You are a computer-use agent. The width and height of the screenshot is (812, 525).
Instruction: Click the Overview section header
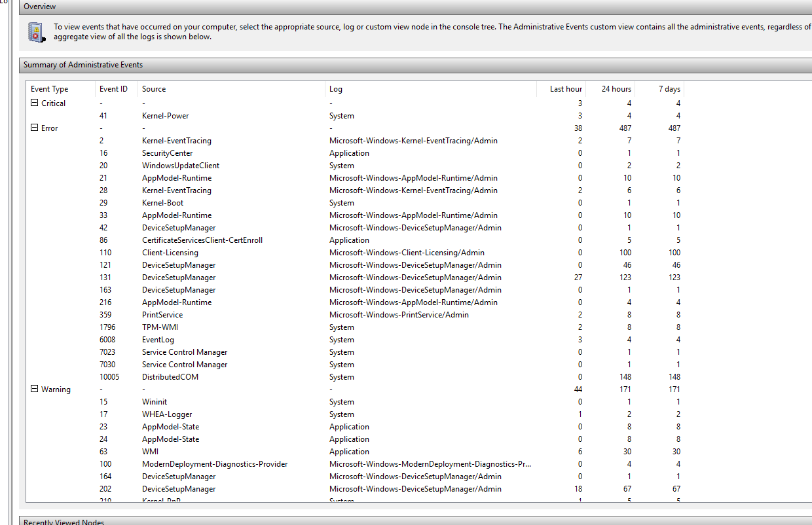[416, 7]
